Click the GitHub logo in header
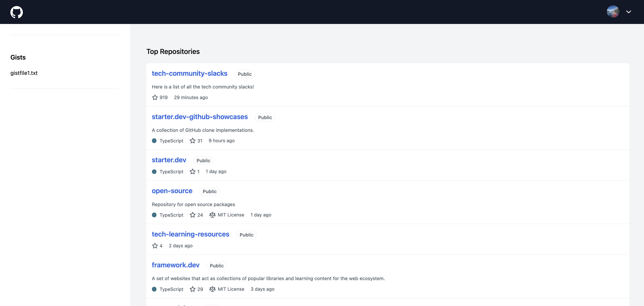Image resolution: width=644 pixels, height=306 pixels. coord(16,12)
